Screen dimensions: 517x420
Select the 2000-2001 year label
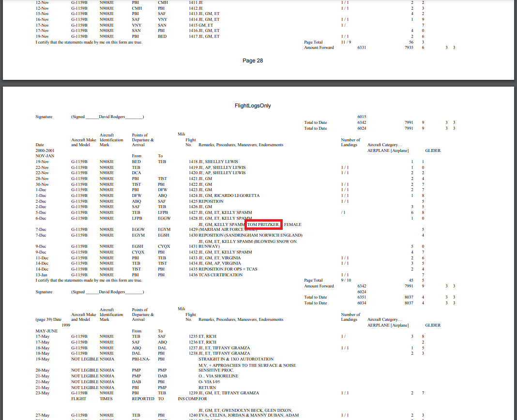pos(45,150)
